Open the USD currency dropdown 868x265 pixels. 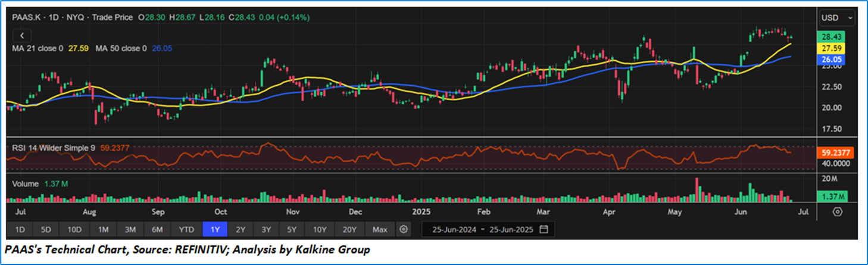click(835, 18)
